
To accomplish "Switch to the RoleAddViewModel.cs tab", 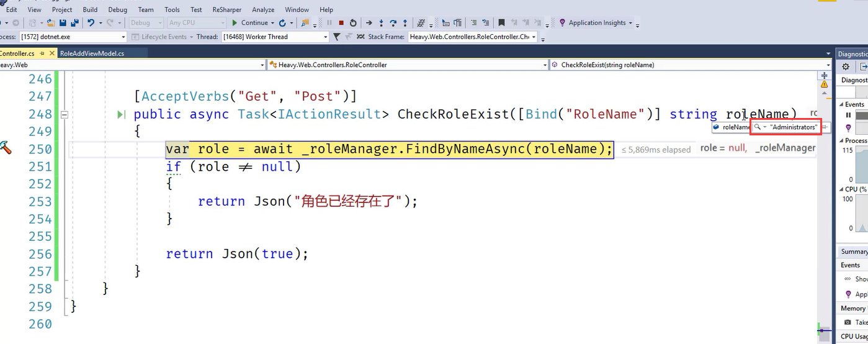I will pyautogui.click(x=92, y=53).
